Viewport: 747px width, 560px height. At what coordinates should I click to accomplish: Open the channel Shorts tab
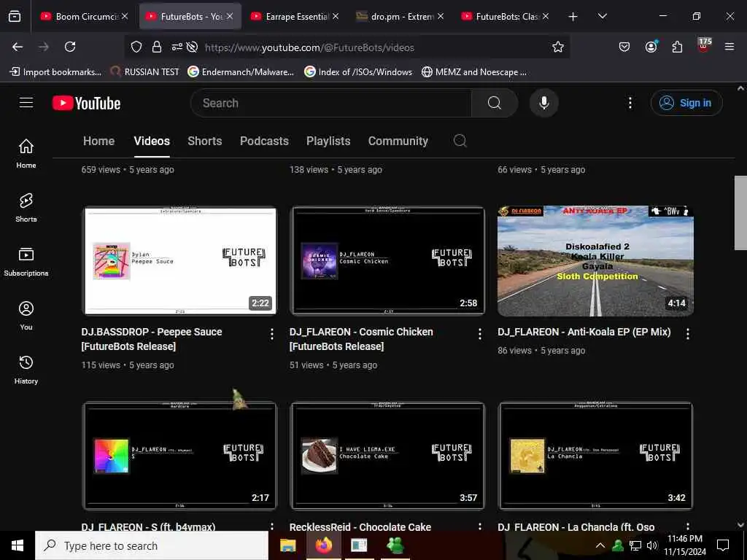pos(205,141)
